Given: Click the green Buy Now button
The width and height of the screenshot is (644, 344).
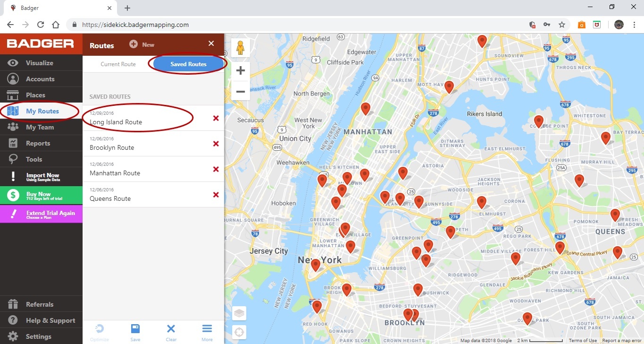Looking at the screenshot, I should [41, 195].
